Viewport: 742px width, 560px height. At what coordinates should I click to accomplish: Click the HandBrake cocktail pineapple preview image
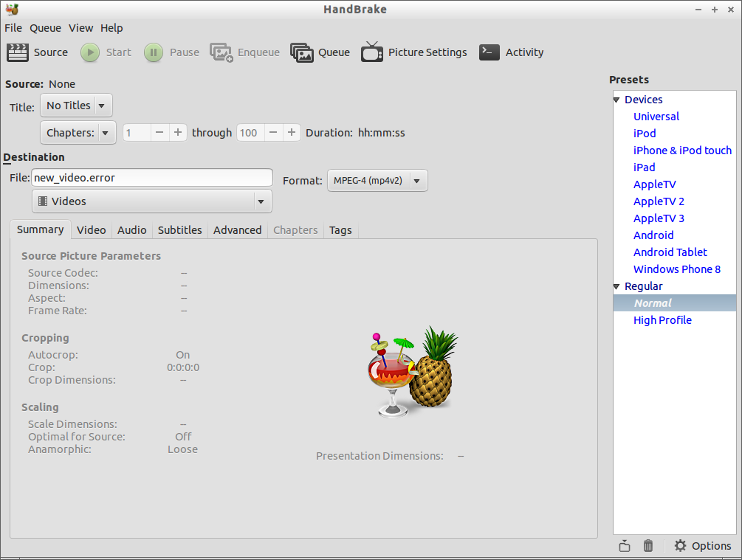[413, 372]
